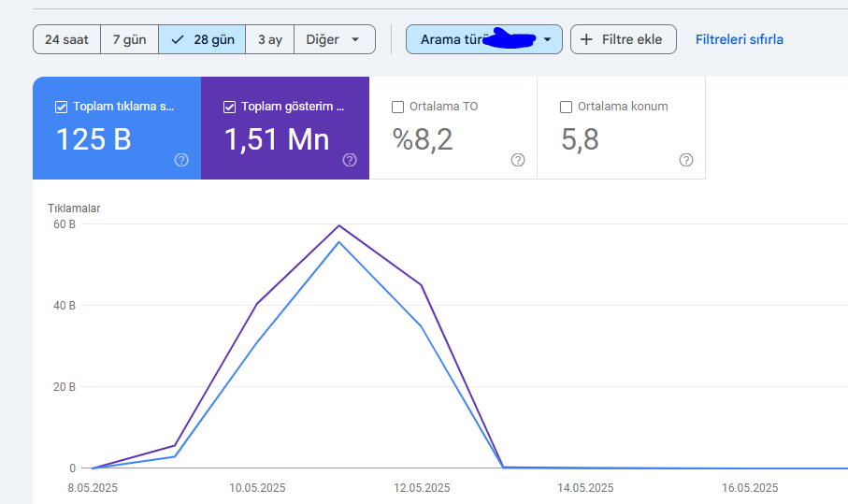Select the 24 saat date range
This screenshot has height=504, width=848.
[x=66, y=39]
